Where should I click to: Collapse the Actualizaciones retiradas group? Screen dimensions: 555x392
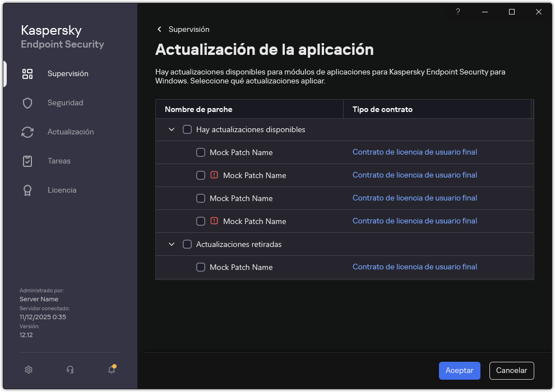pos(172,244)
